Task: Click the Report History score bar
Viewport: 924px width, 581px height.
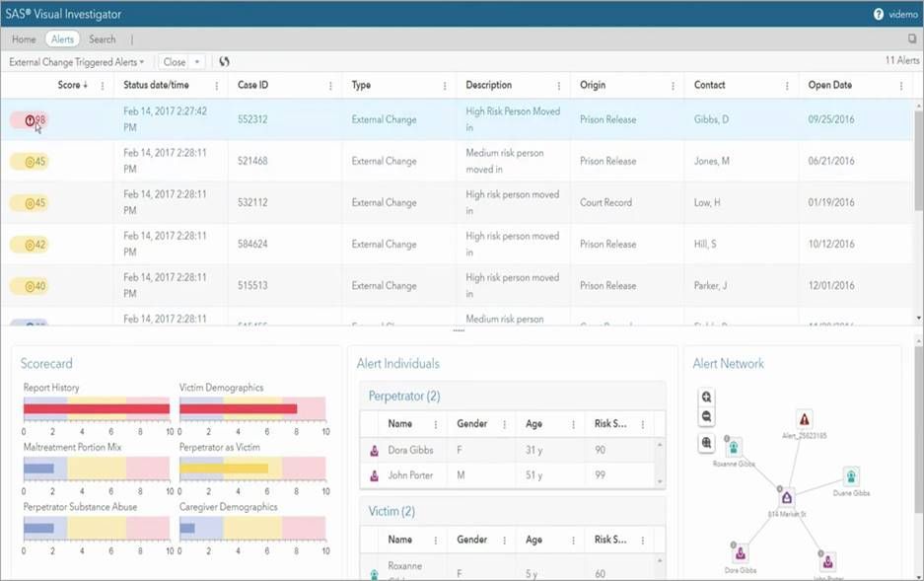Action: click(97, 409)
